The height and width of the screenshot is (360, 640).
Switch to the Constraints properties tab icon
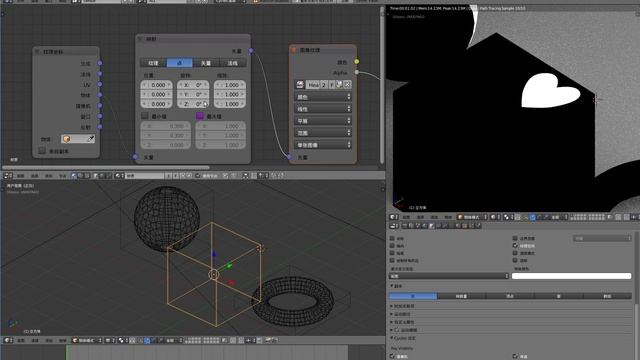click(x=439, y=225)
